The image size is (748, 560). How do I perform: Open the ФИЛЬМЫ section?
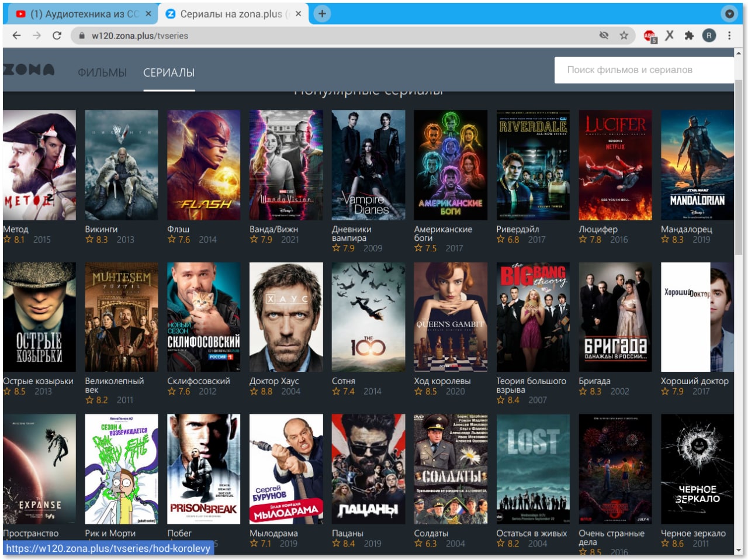[102, 72]
